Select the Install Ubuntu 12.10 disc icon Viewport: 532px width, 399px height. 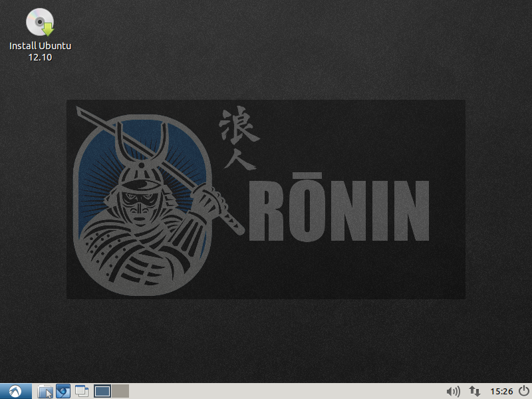click(x=40, y=22)
